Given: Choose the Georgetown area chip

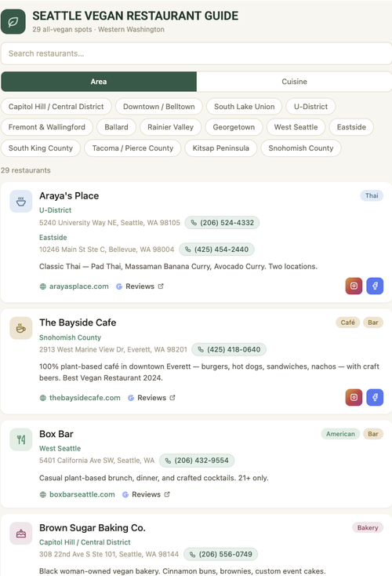Looking at the screenshot, I should (234, 127).
